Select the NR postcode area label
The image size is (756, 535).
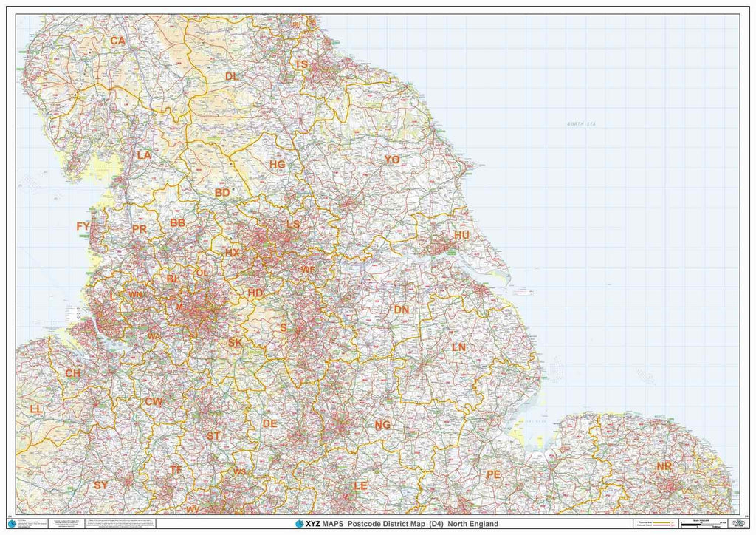[664, 466]
